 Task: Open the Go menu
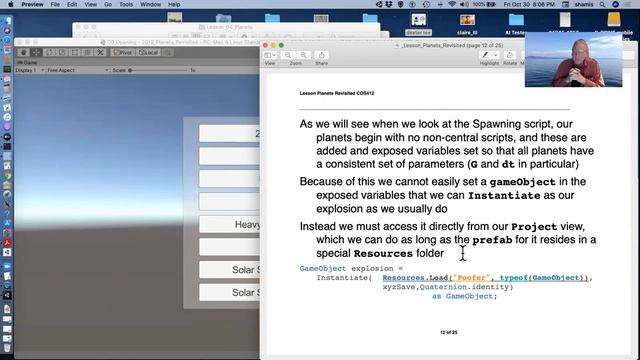108,4
